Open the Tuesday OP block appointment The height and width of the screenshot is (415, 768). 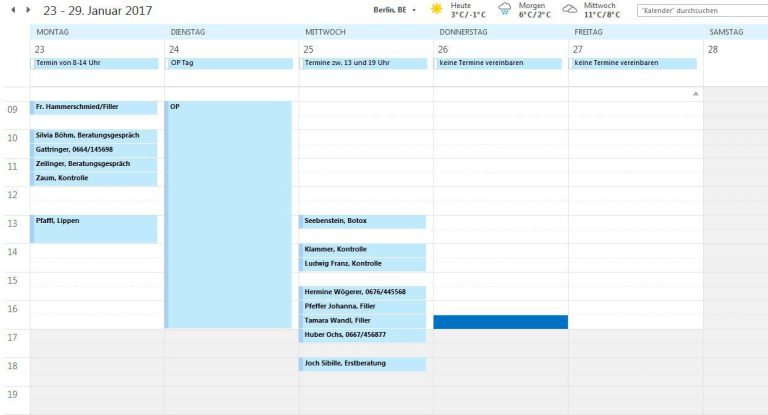click(229, 215)
